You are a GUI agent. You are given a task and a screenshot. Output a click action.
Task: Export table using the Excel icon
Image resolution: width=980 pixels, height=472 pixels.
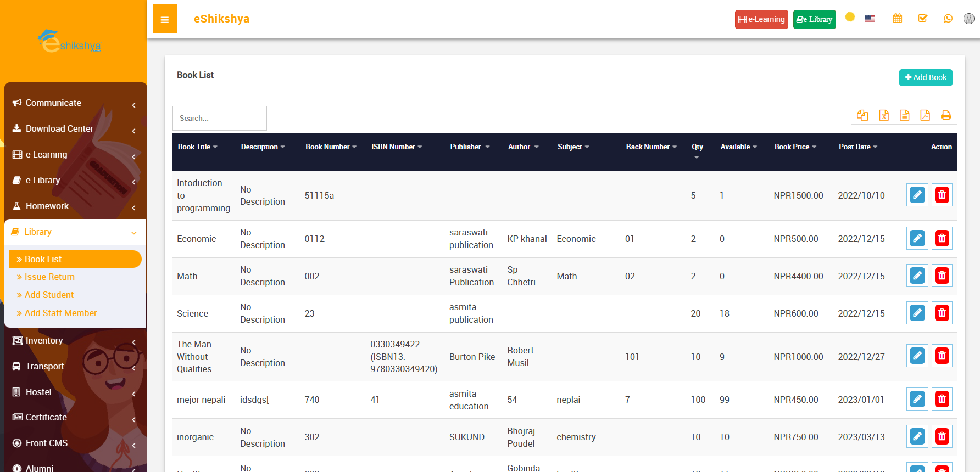click(883, 115)
